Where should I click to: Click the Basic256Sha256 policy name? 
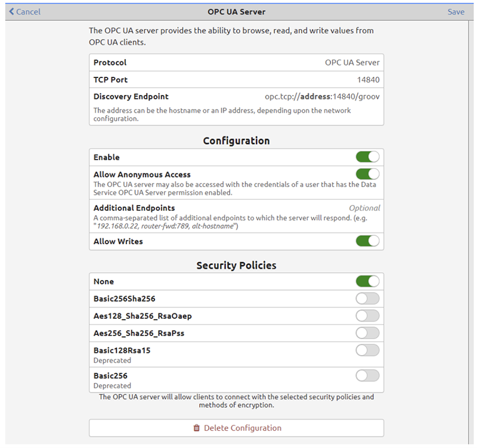pos(125,299)
